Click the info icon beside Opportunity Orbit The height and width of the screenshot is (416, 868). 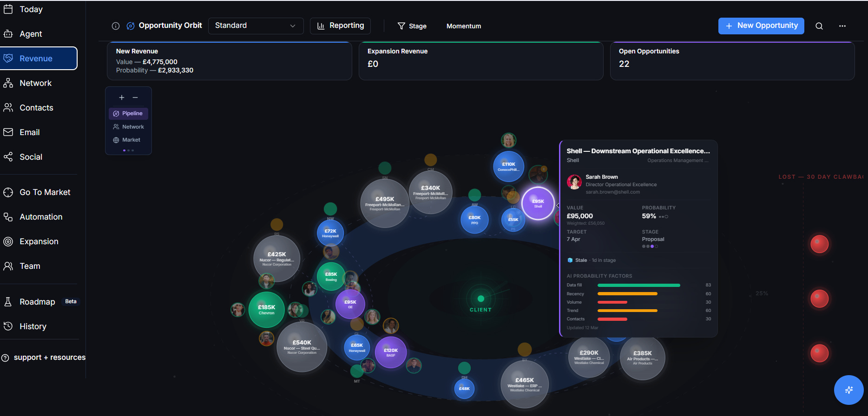116,26
